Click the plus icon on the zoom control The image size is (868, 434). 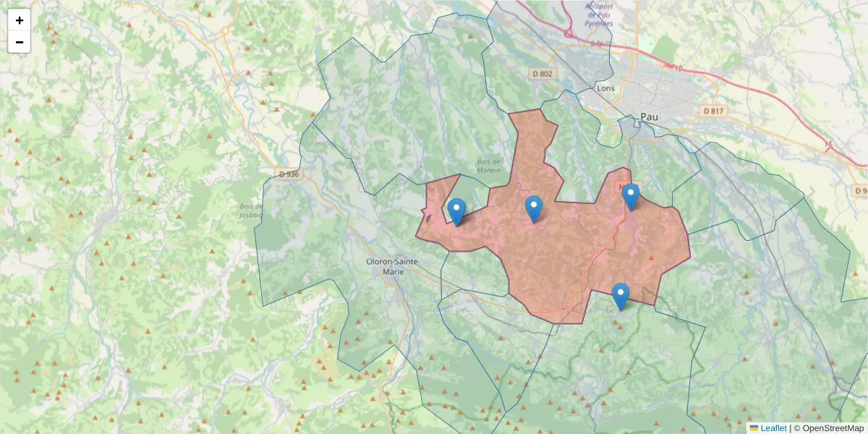click(19, 20)
